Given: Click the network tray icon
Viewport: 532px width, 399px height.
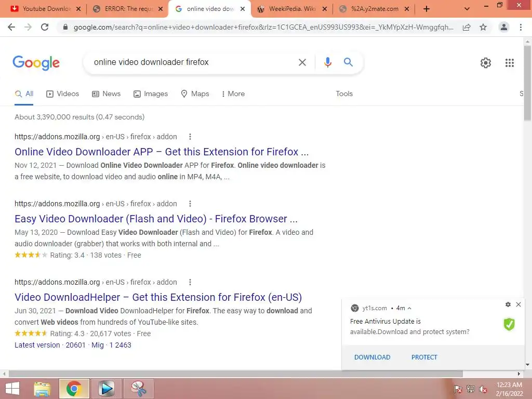Looking at the screenshot, I should tap(471, 389).
